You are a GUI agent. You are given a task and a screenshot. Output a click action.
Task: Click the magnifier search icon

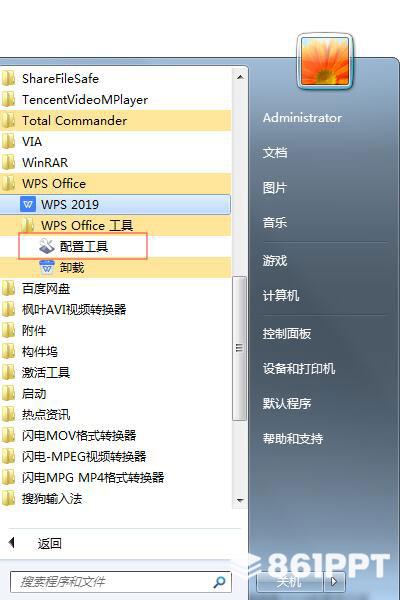pos(219,582)
